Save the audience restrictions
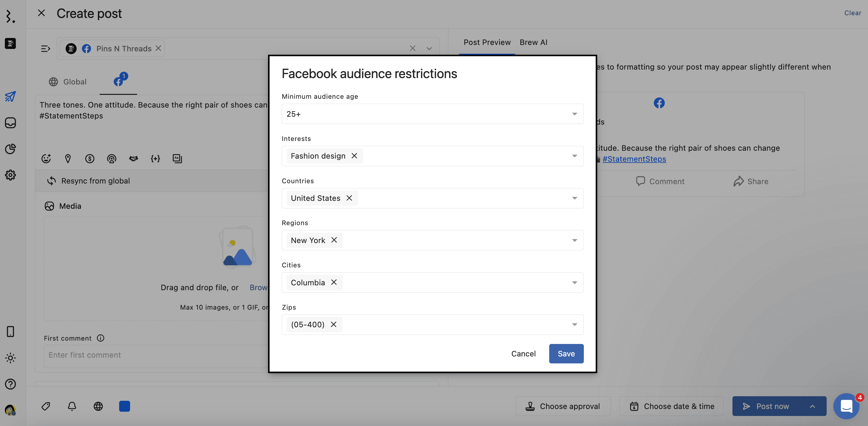This screenshot has width=868, height=426. click(566, 354)
